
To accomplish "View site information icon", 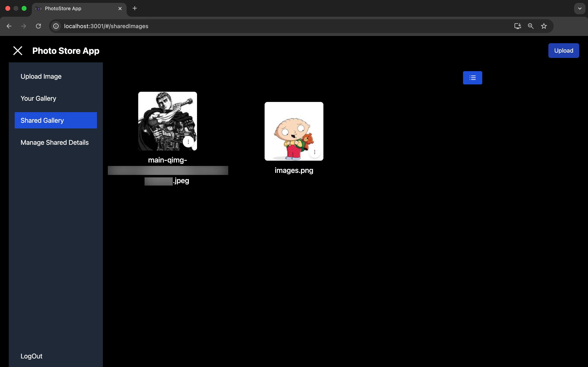I will [x=56, y=26].
